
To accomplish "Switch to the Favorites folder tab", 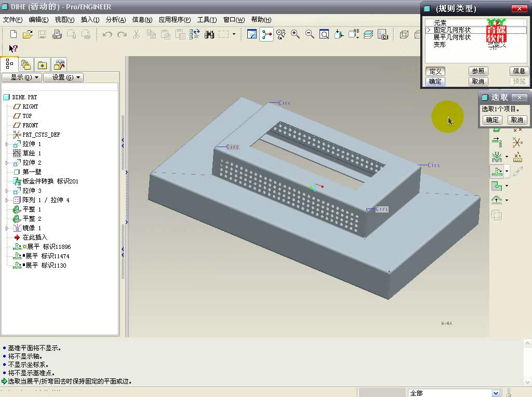I will pyautogui.click(x=42, y=64).
